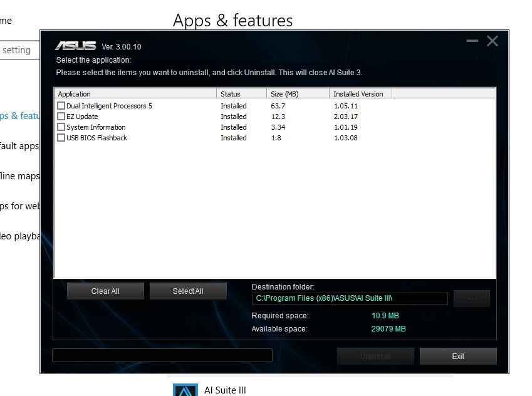Click Installed status of USB BIOS Flashback
Viewport: 532px width, 396px height.
[x=234, y=138]
